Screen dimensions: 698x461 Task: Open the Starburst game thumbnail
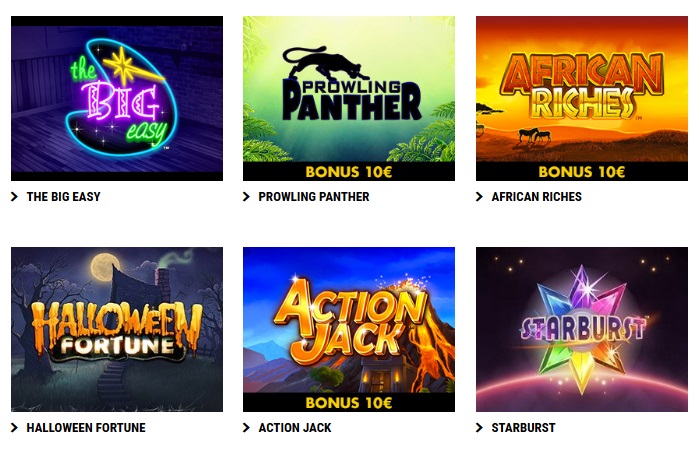tap(582, 329)
